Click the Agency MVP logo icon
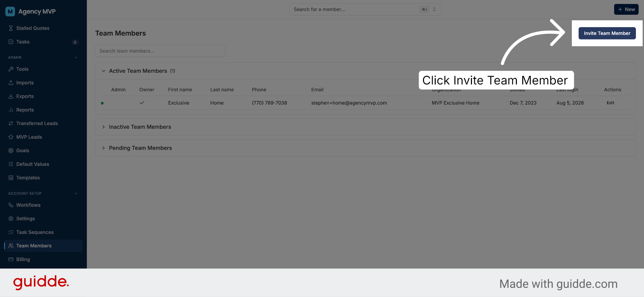The height and width of the screenshot is (297, 644). [10, 11]
